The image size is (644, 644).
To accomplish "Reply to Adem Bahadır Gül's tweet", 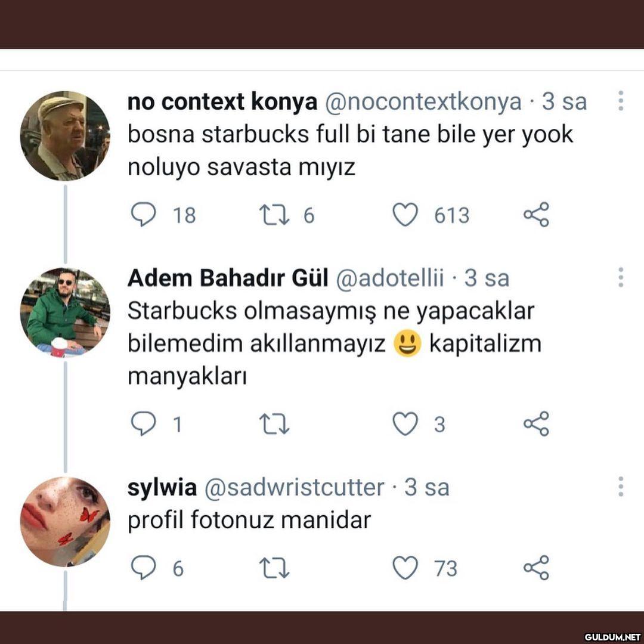I will 143,424.
